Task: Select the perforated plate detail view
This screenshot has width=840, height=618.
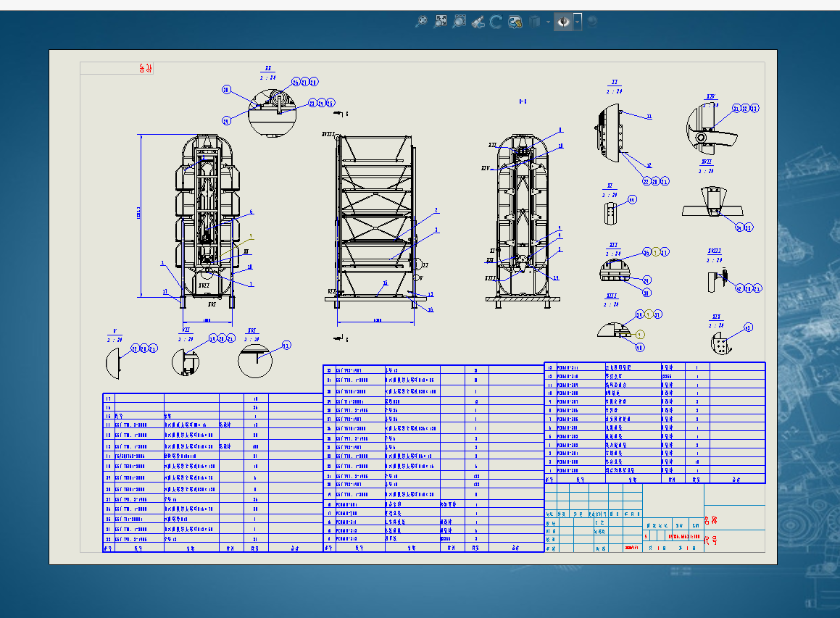Action: [720, 343]
